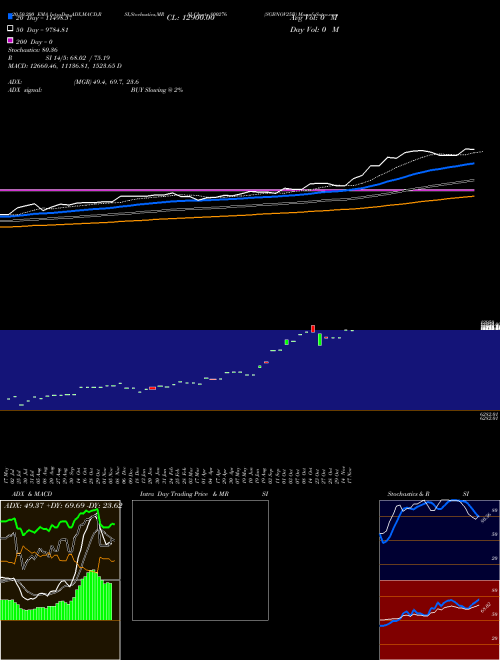This screenshot has height=660, width=500.
Task: Click the '(MGR) 49.4, 69.7, 23.6' ADX values
Action: pyautogui.click(x=106, y=82)
